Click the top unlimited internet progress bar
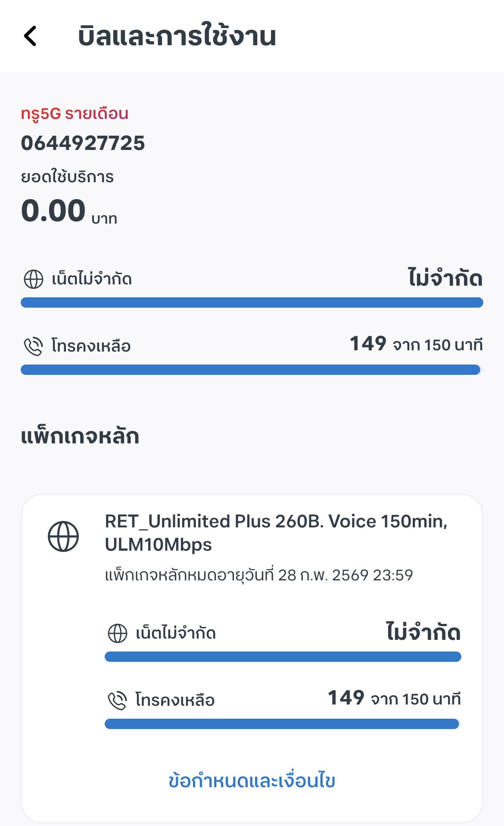Viewport: 504px width, 826px height. [252, 302]
